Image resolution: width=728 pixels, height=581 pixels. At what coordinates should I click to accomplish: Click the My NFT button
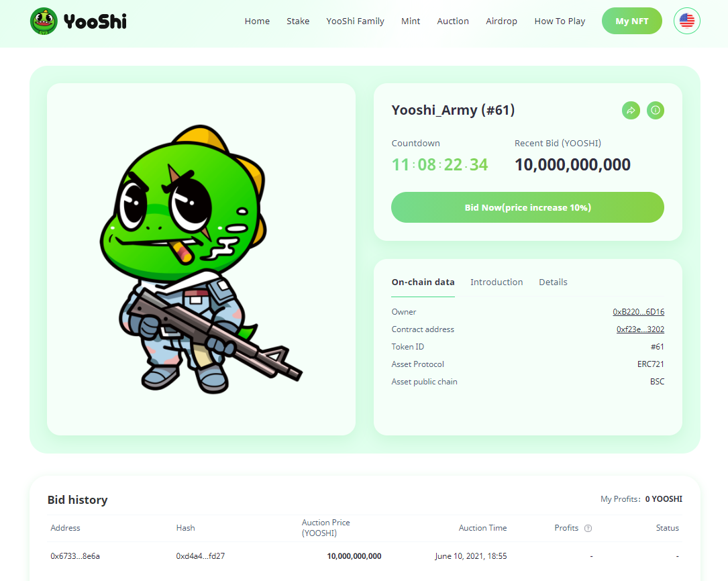pos(631,21)
